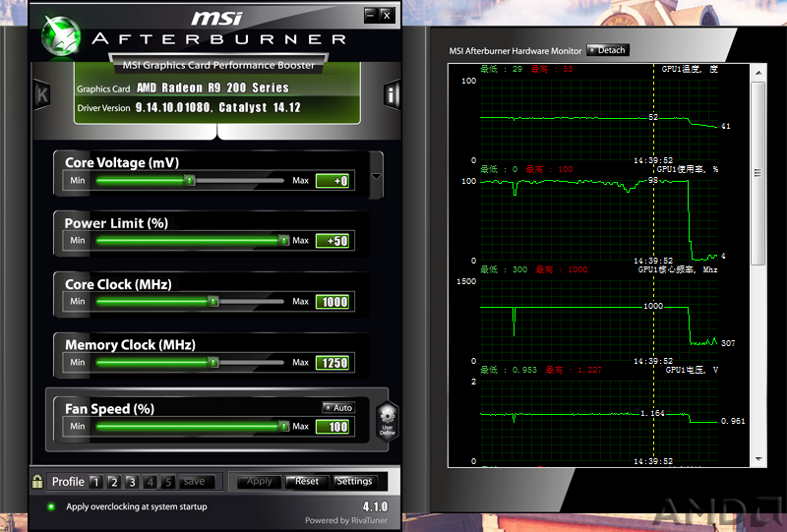Click Max label of Fan Speed slider

301,426
